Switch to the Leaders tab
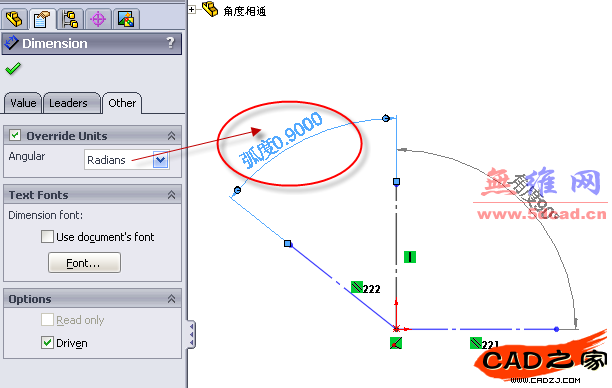 pos(68,103)
